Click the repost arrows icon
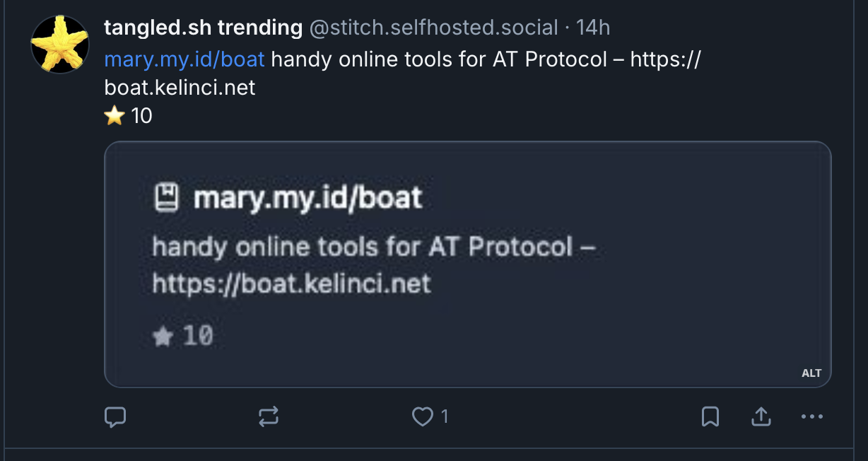868x461 pixels. pyautogui.click(x=269, y=417)
